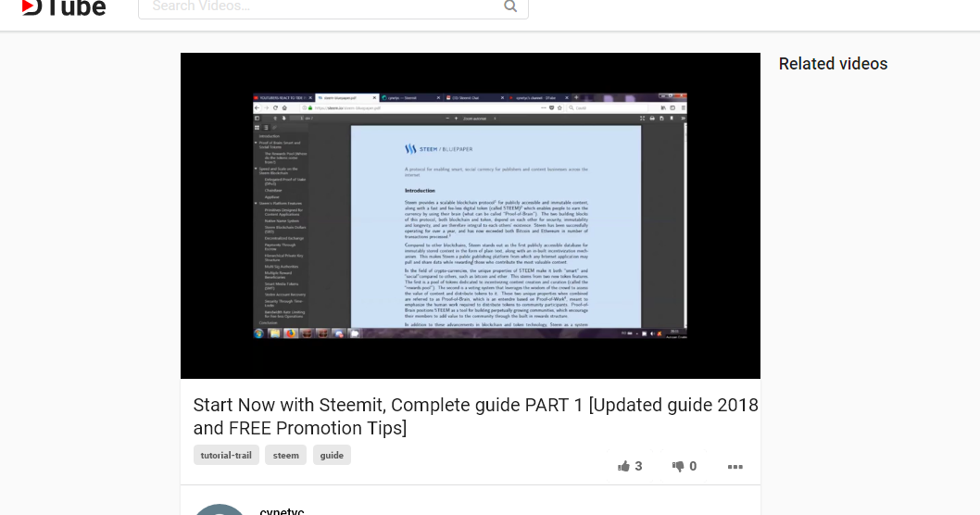Image resolution: width=980 pixels, height=515 pixels.
Task: Open the tutorial-trail tag
Action: [x=226, y=455]
